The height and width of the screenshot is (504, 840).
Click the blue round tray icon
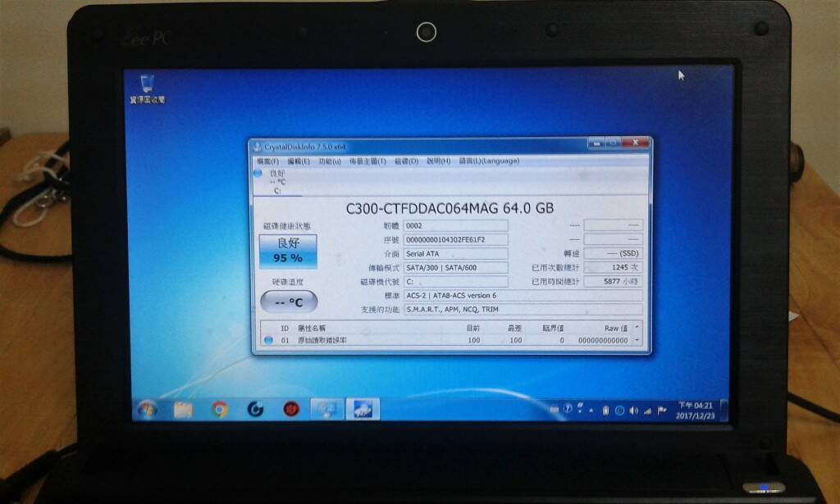click(x=620, y=411)
